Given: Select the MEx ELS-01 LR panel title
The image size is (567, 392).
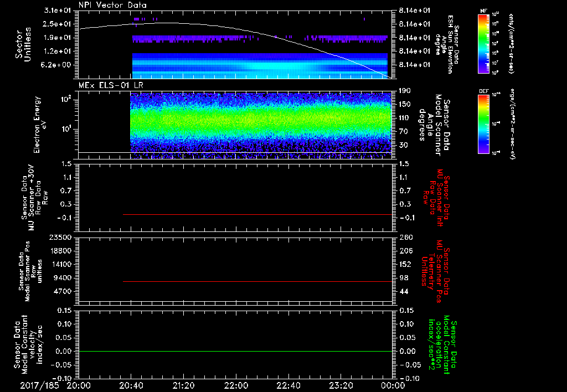Looking at the screenshot, I should pos(110,84).
